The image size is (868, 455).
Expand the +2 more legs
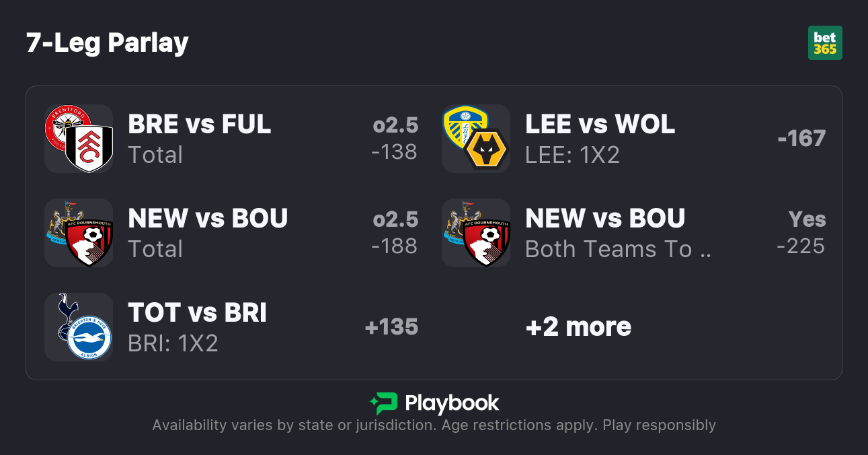[578, 327]
